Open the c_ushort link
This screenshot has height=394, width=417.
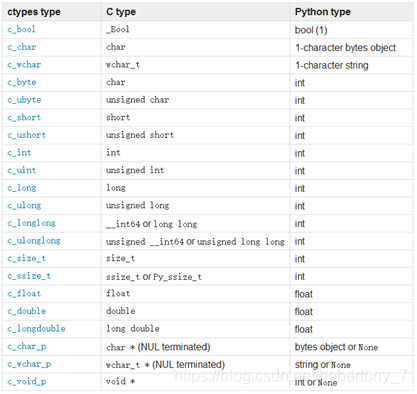(26, 135)
